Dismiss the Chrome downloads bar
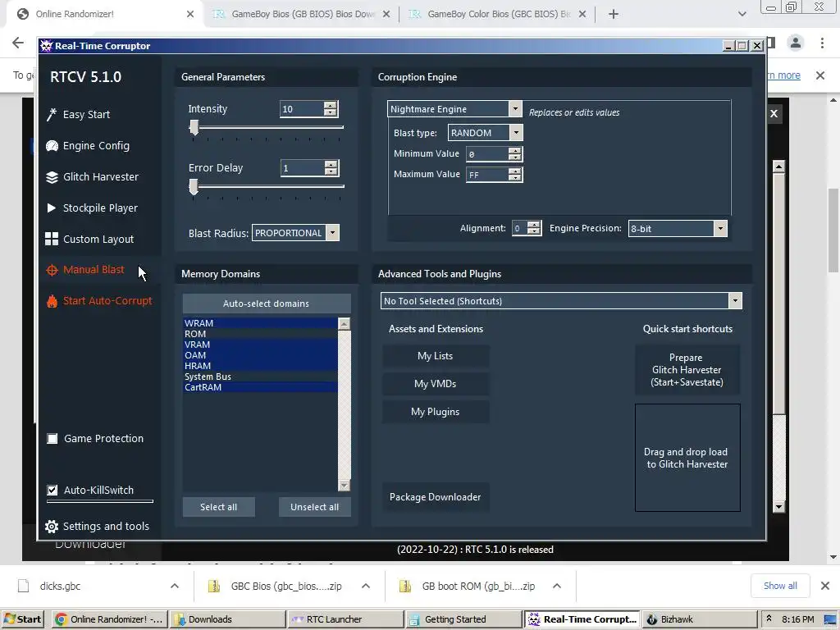The height and width of the screenshot is (630, 840). pyautogui.click(x=825, y=586)
